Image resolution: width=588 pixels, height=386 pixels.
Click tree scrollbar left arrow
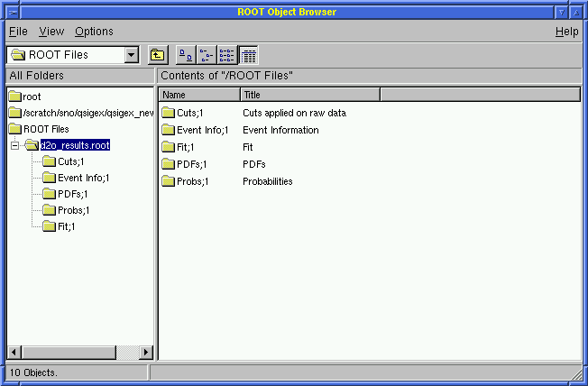click(14, 353)
